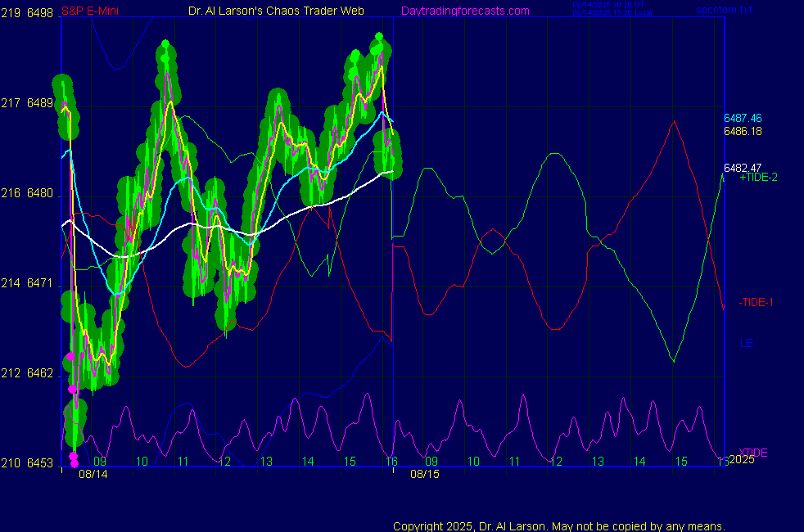Screen dimensions: 804x532
Task: Select the +TIDE-2 legend label
Action: (x=758, y=178)
